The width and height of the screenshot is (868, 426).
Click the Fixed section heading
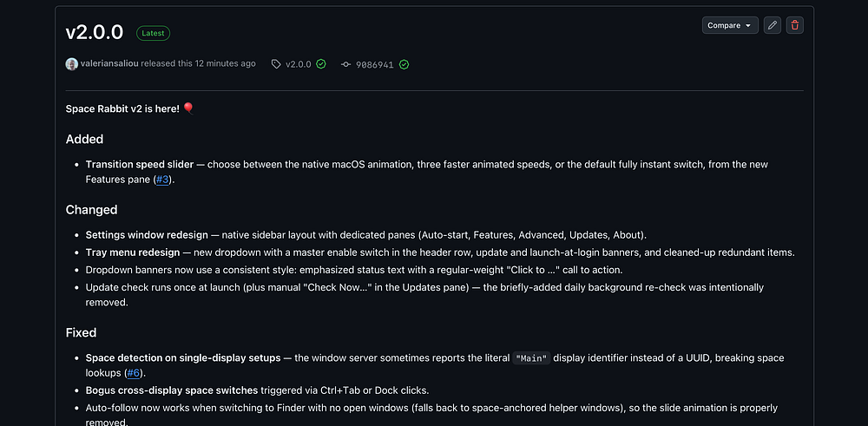tap(82, 332)
